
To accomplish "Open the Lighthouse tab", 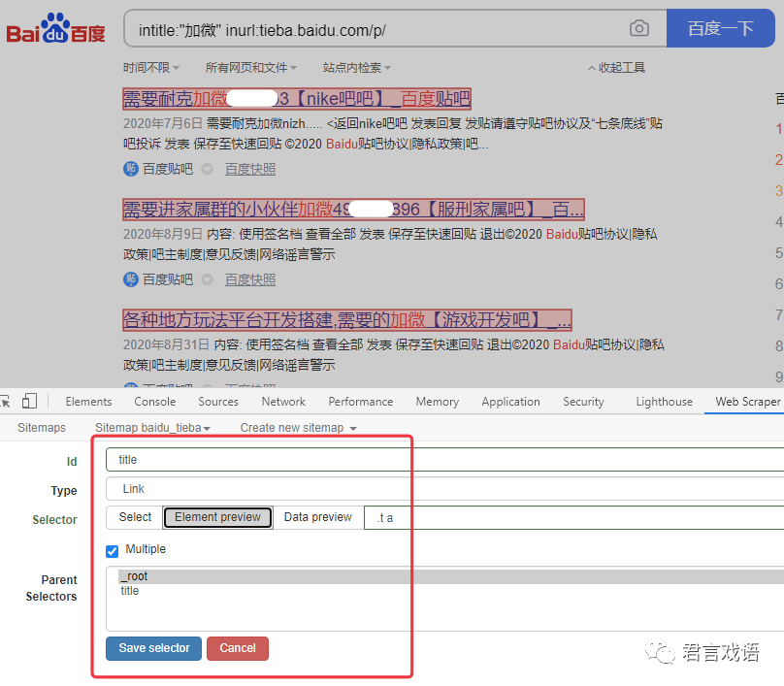I will (664, 402).
